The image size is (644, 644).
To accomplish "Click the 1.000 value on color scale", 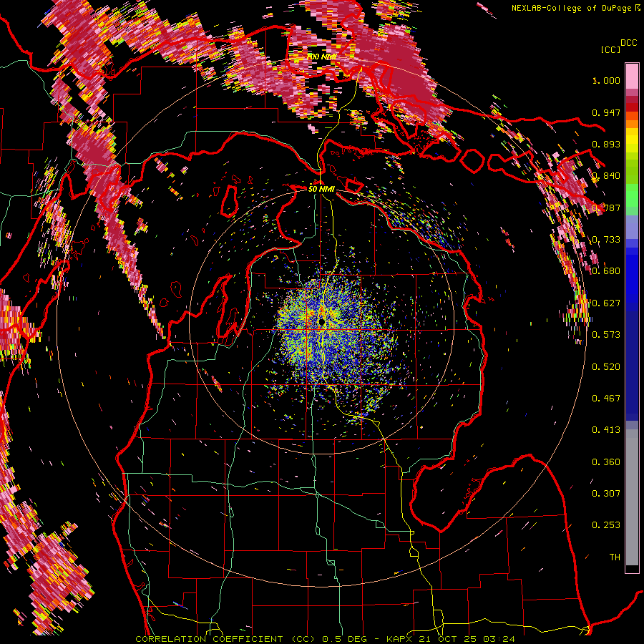I will pos(606,80).
